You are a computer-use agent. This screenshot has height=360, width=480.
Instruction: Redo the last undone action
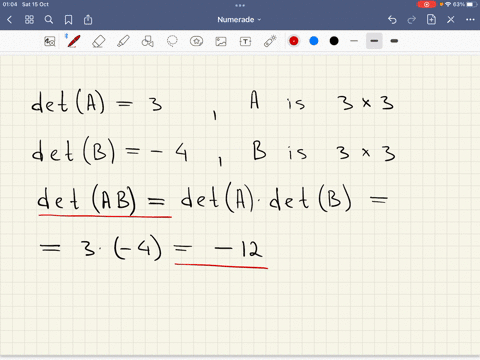pos(412,20)
